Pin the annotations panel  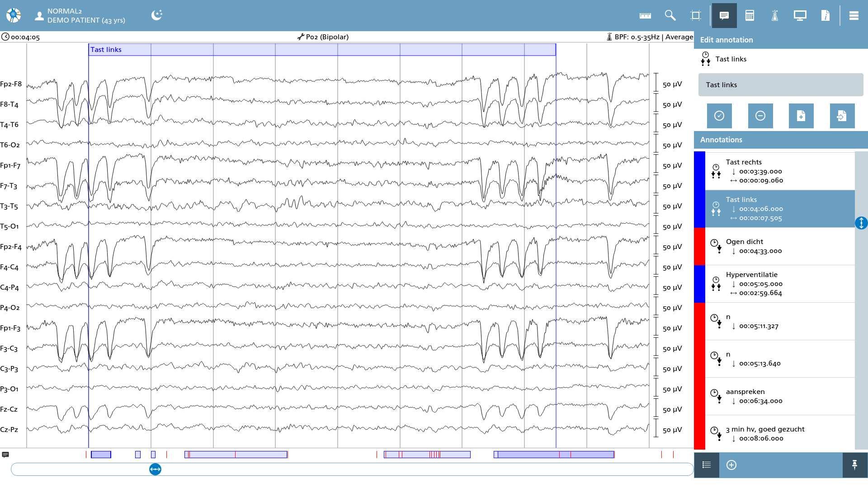[854, 465]
